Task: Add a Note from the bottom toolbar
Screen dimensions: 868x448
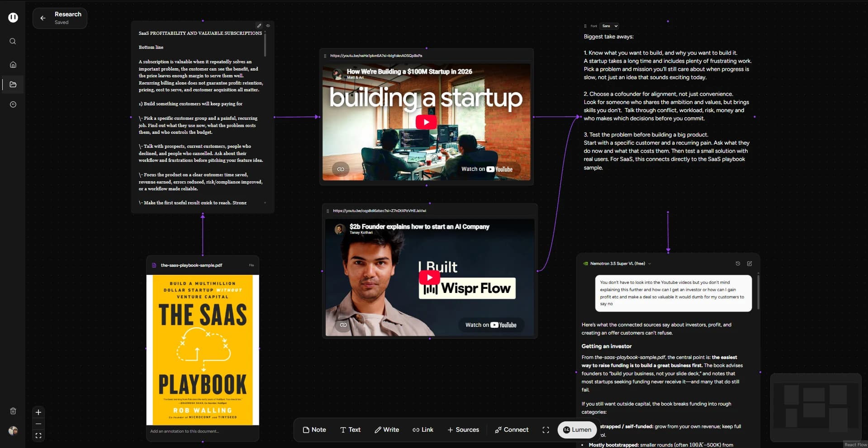Action: (x=314, y=430)
